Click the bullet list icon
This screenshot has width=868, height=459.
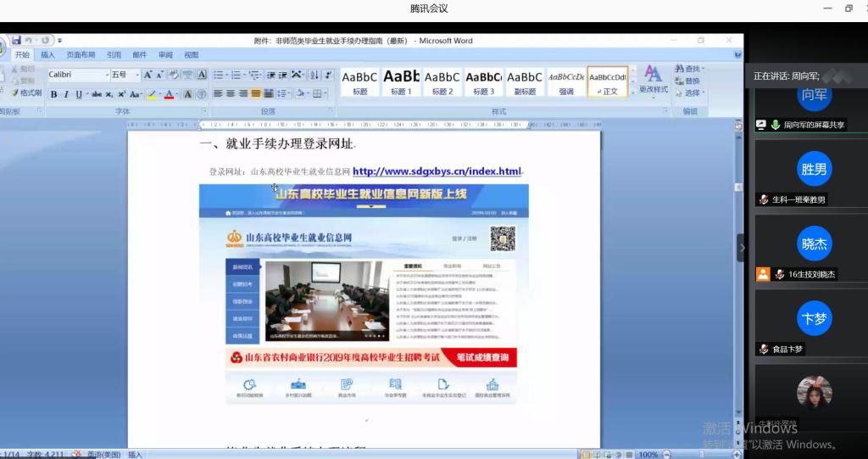218,75
